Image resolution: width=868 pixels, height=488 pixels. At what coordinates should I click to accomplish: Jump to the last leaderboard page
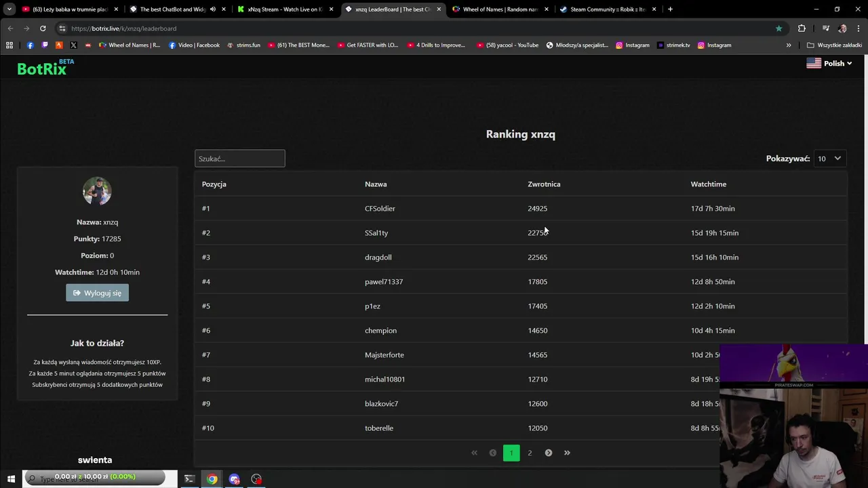(x=567, y=453)
